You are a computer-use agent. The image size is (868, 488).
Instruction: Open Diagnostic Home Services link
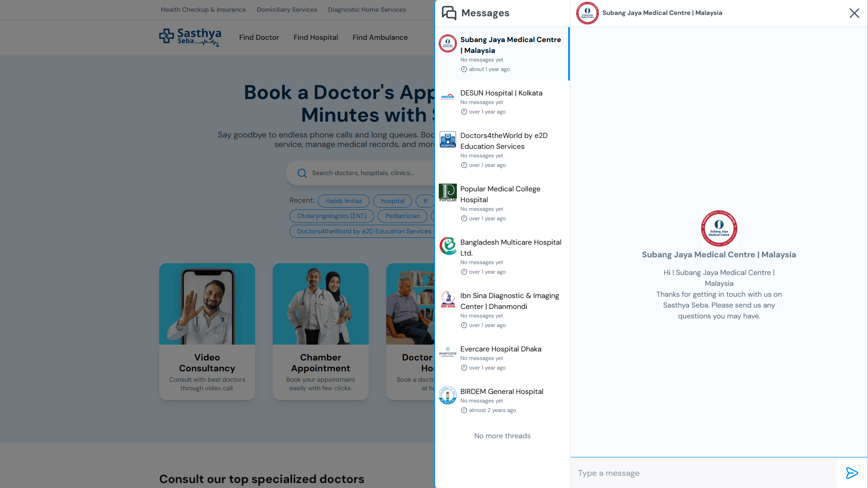pos(367,10)
